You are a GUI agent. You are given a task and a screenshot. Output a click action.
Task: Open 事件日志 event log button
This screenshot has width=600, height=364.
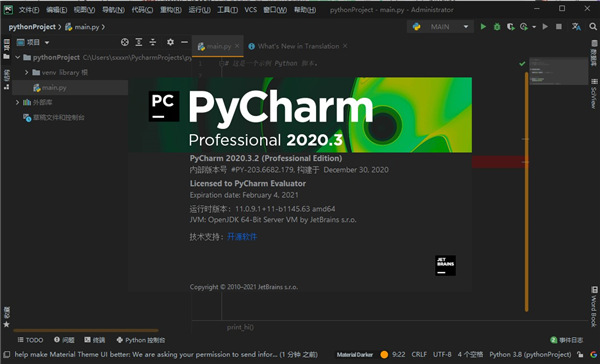tap(567, 340)
